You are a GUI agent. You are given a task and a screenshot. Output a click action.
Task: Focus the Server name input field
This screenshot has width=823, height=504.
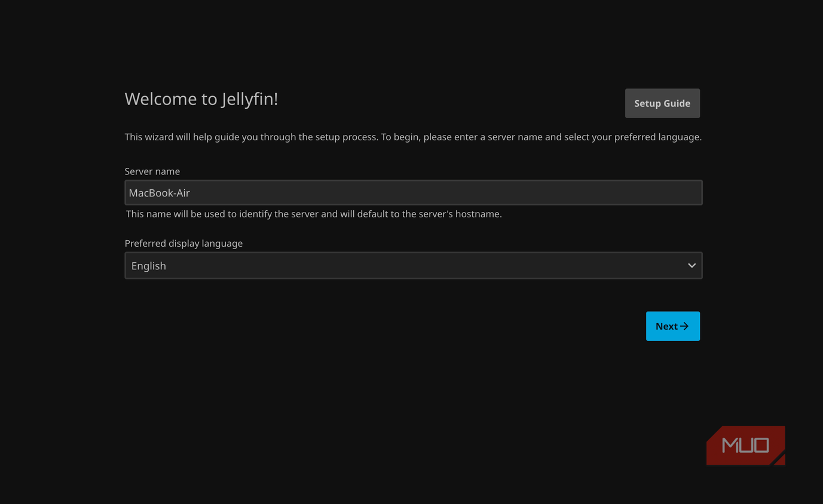click(414, 193)
